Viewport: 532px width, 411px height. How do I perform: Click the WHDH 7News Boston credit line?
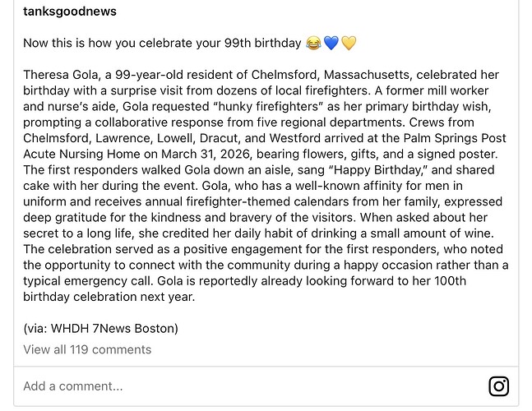point(101,328)
